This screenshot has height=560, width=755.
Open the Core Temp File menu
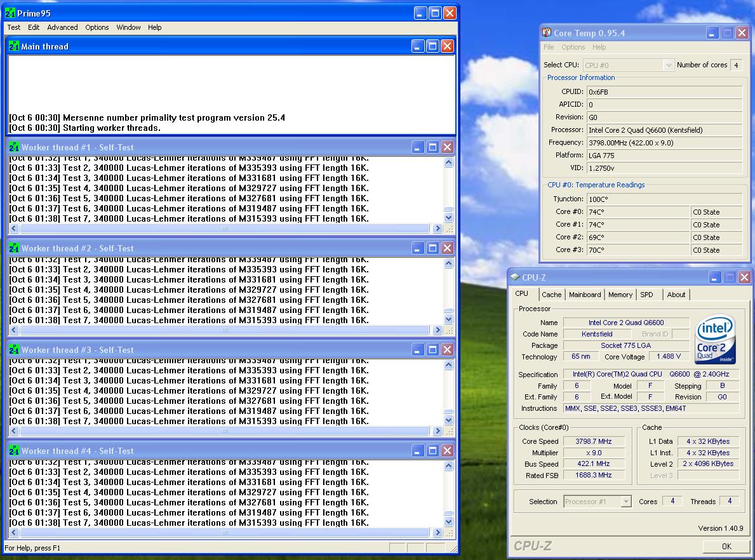[x=549, y=47]
